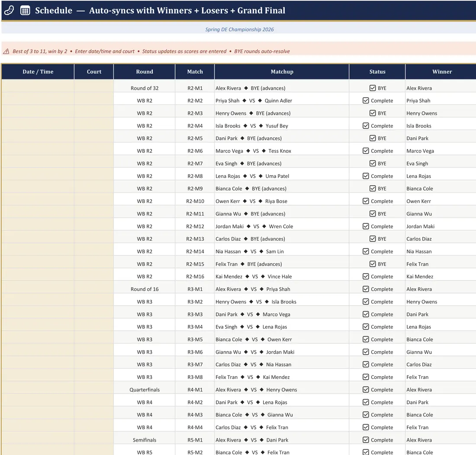476x455 pixels.
Task: Toggle BYE checkbox for match R2·M15
Action: pos(373,264)
